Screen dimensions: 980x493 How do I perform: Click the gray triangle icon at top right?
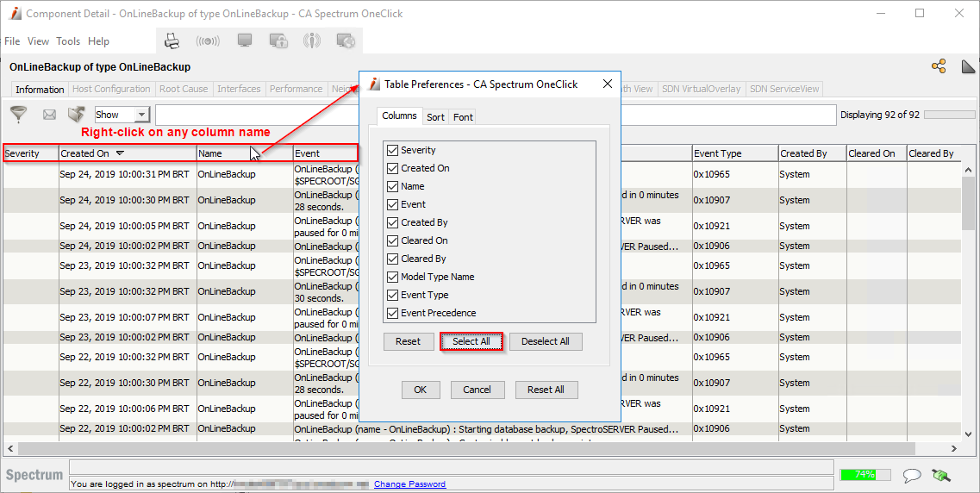pos(968,66)
